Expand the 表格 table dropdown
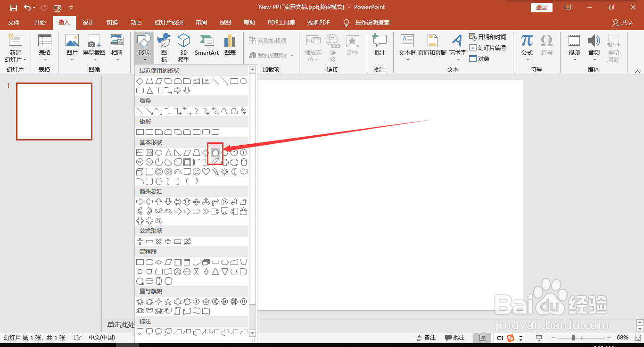This screenshot has height=347, width=644. (44, 48)
